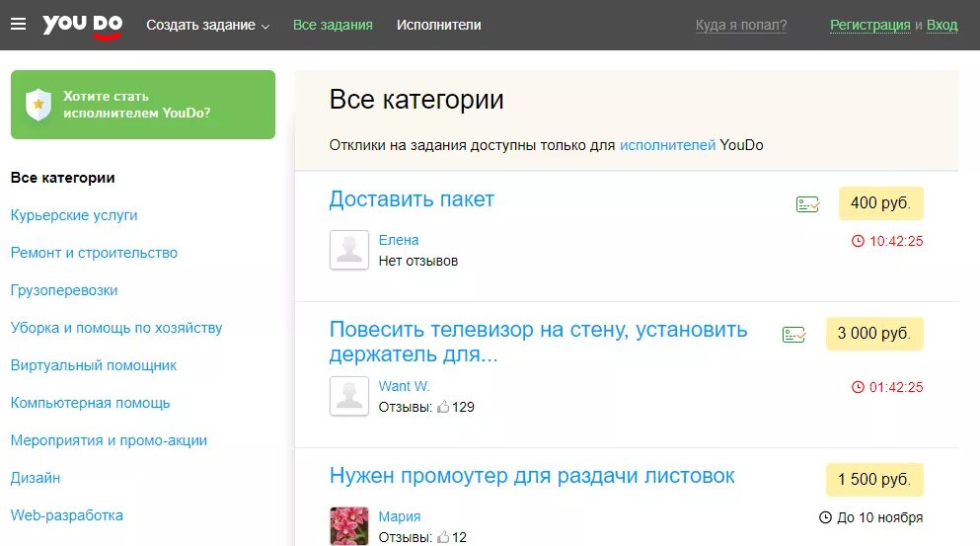980x546 pixels.
Task: Click the исполнителей link in the notice
Action: pos(667,145)
